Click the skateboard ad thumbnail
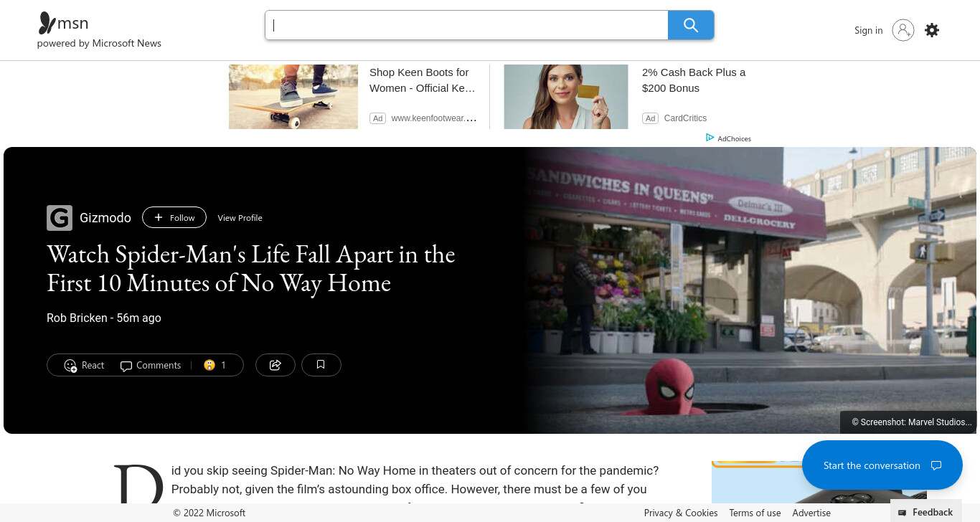This screenshot has width=980, height=522. [x=293, y=97]
